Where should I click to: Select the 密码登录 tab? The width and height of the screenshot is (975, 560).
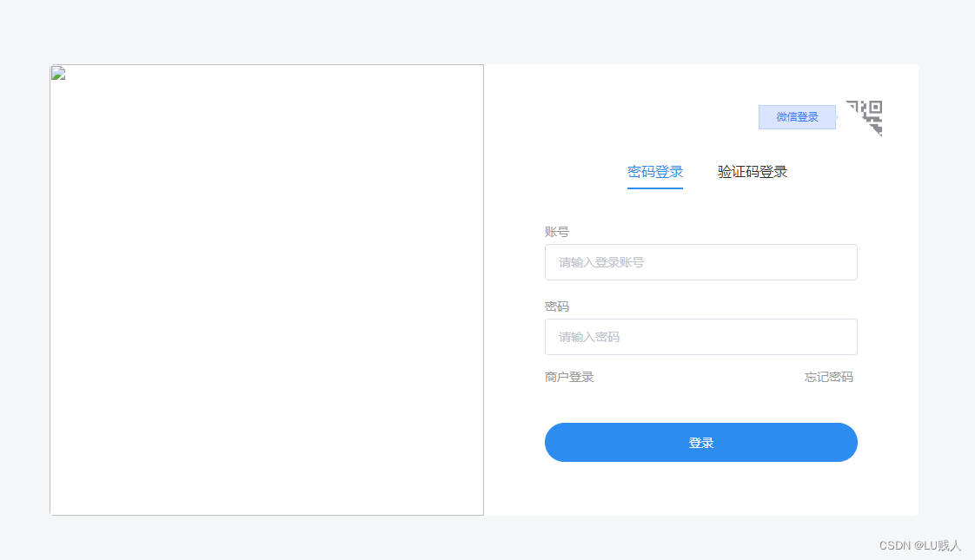pos(654,171)
